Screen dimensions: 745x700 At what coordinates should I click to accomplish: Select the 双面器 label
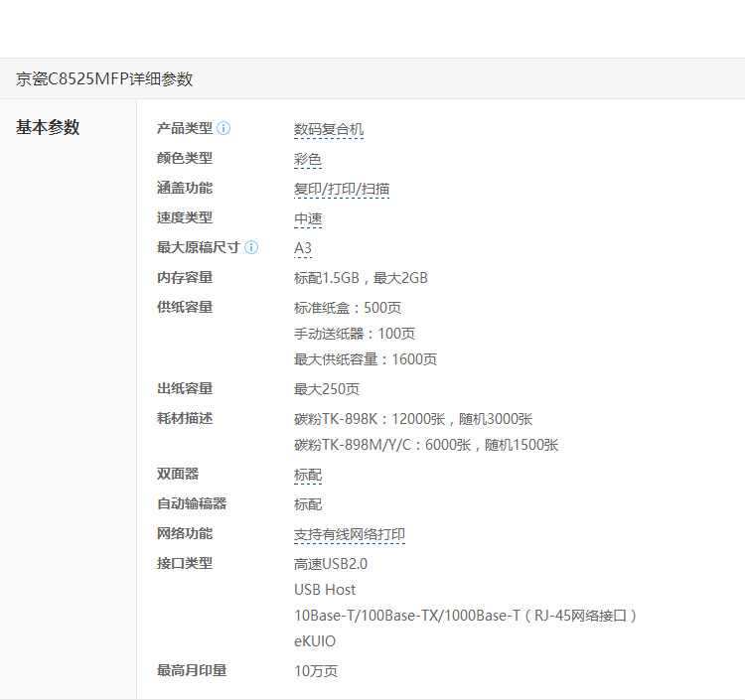[x=178, y=474]
